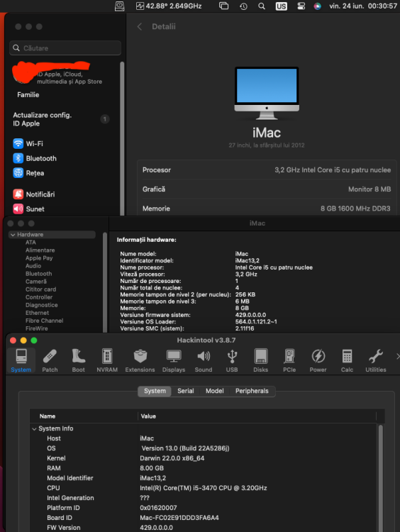Open the Displays section in Hackintool
Screen dimensions: 400x532
pyautogui.click(x=174, y=360)
